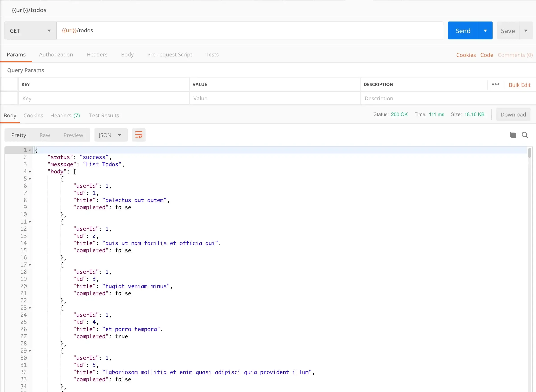Click the three-dots column options icon

pyautogui.click(x=495, y=84)
